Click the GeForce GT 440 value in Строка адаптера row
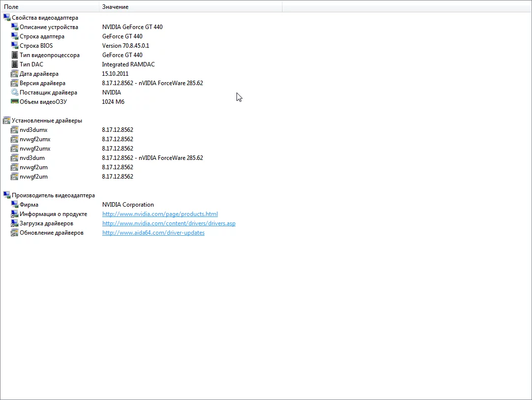This screenshot has width=532, height=400. tap(122, 36)
